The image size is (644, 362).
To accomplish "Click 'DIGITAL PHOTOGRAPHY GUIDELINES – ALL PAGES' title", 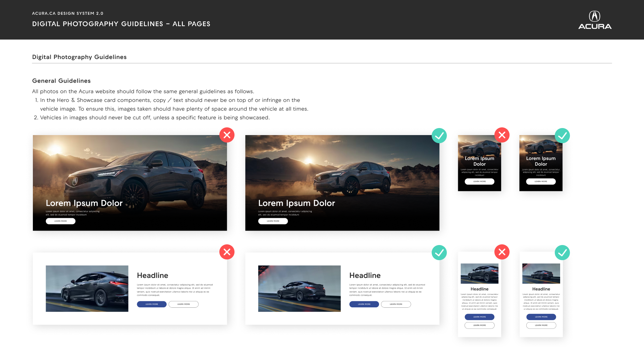I will [121, 24].
